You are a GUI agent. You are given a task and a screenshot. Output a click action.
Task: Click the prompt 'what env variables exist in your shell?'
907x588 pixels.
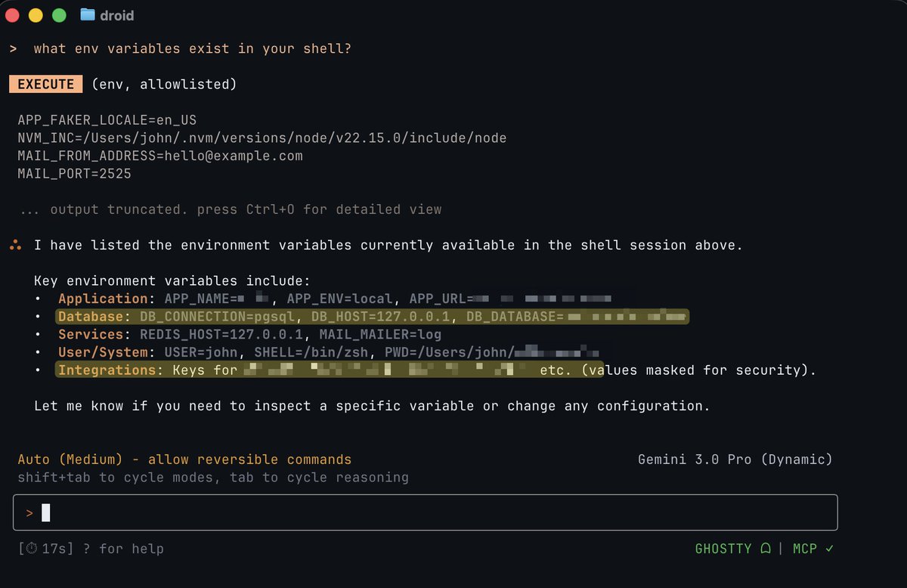tap(193, 48)
